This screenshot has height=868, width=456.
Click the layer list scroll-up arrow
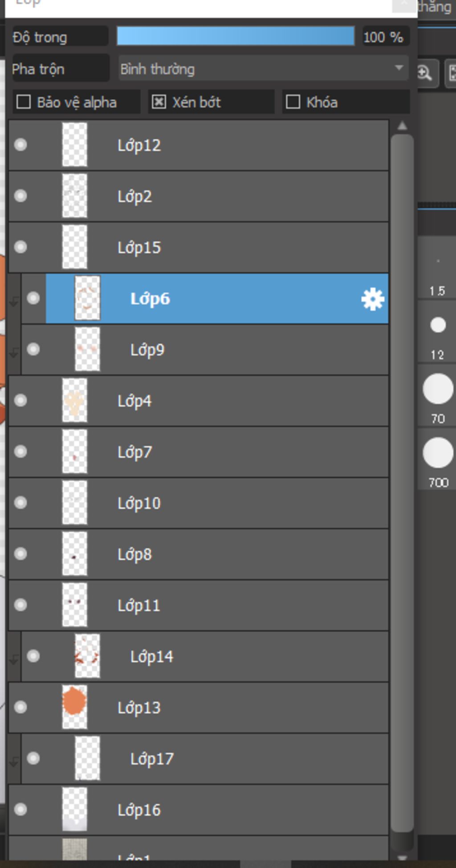click(x=402, y=126)
